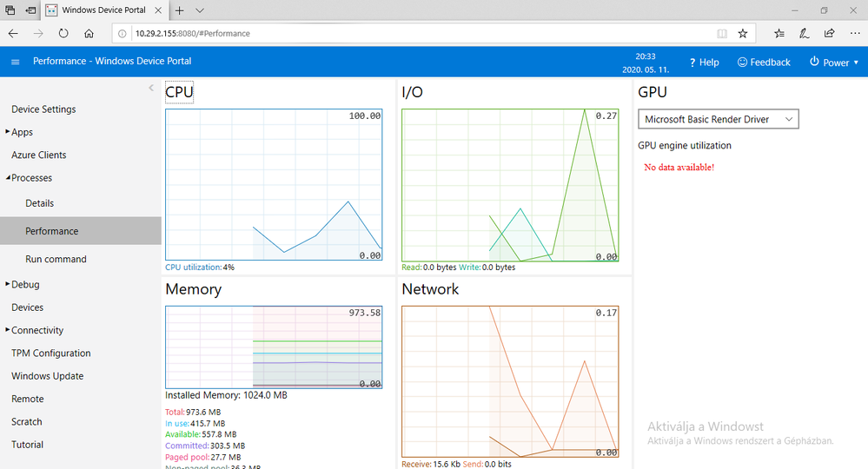Click the 'Total: 973.6 MB' value

point(193,413)
